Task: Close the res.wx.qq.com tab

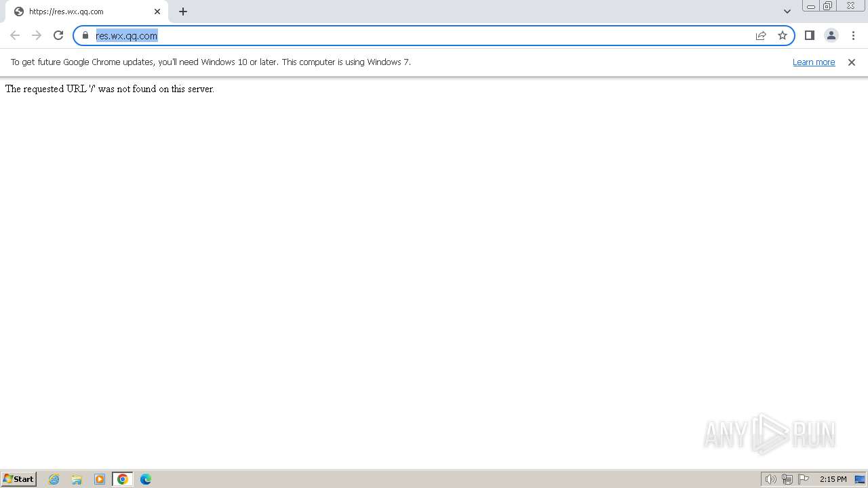Action: (157, 12)
